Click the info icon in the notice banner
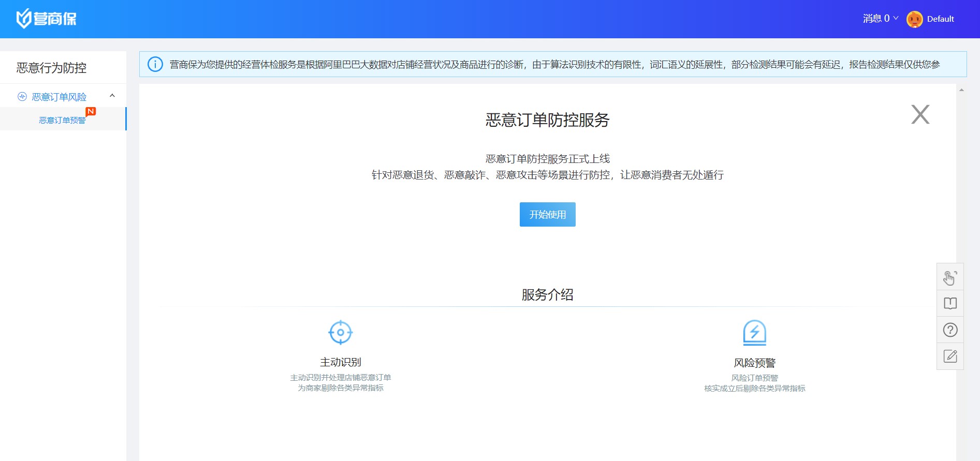 (x=155, y=64)
